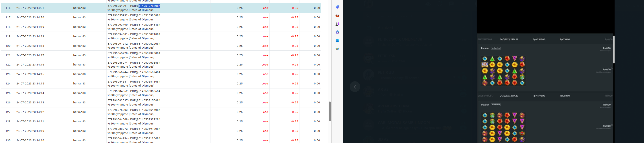Click date 24-07-2023 23:14:17 in row 121

[x=30, y=55]
